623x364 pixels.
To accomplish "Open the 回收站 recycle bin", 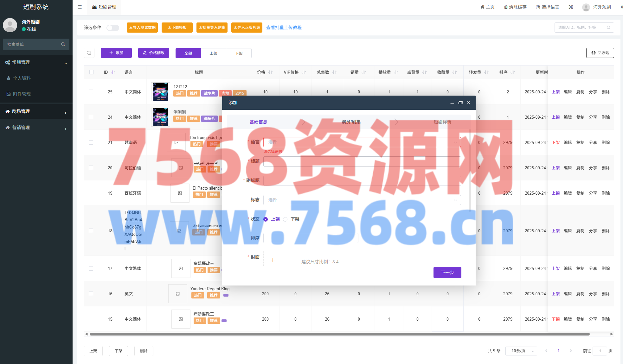I will tap(600, 53).
